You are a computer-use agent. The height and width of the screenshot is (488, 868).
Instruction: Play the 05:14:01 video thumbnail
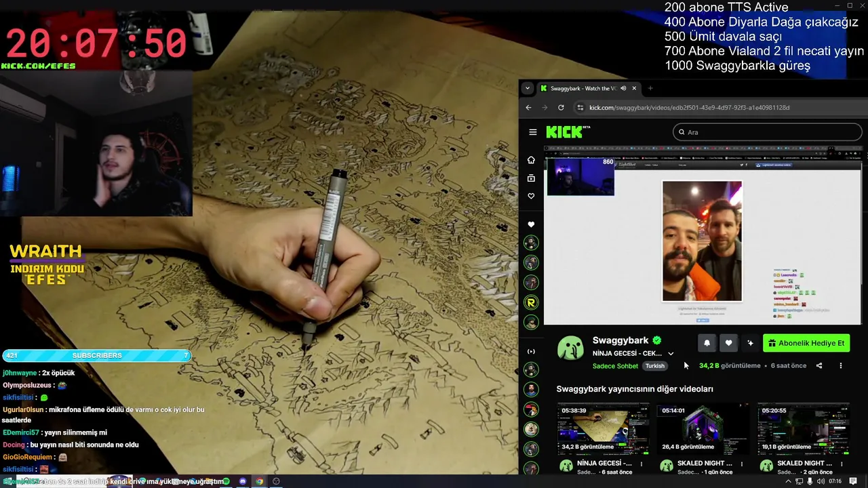(x=703, y=429)
